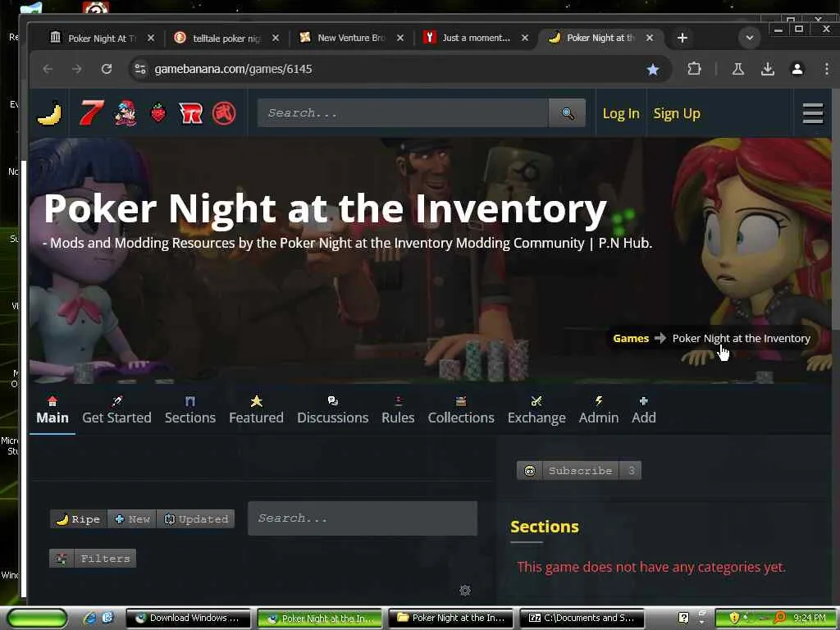Click the Filters button label

pyautogui.click(x=105, y=558)
